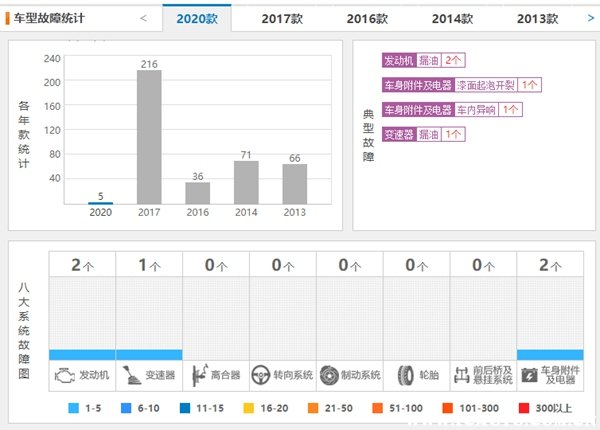
Task: Click the transmission (变速器) gear-shift icon
Action: pyautogui.click(x=129, y=375)
